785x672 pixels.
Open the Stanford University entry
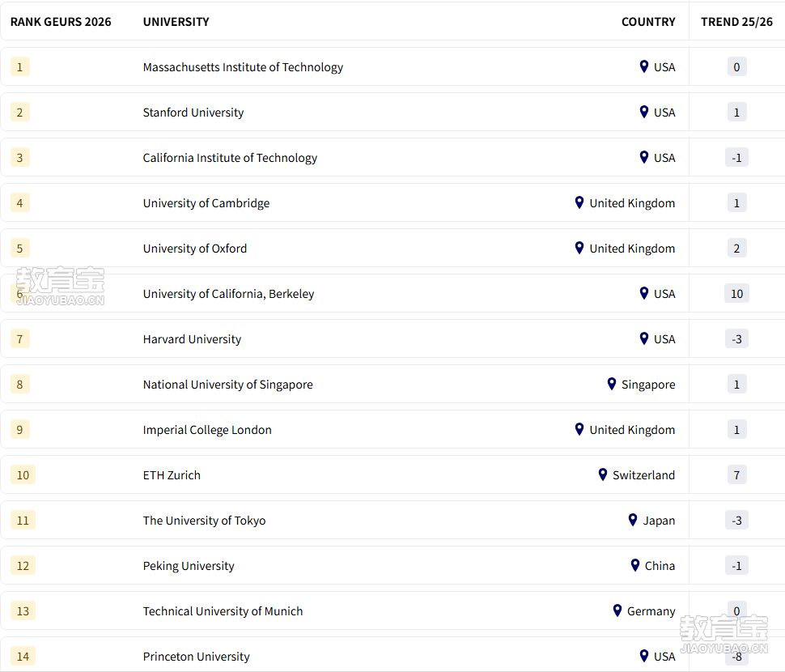[x=193, y=113]
